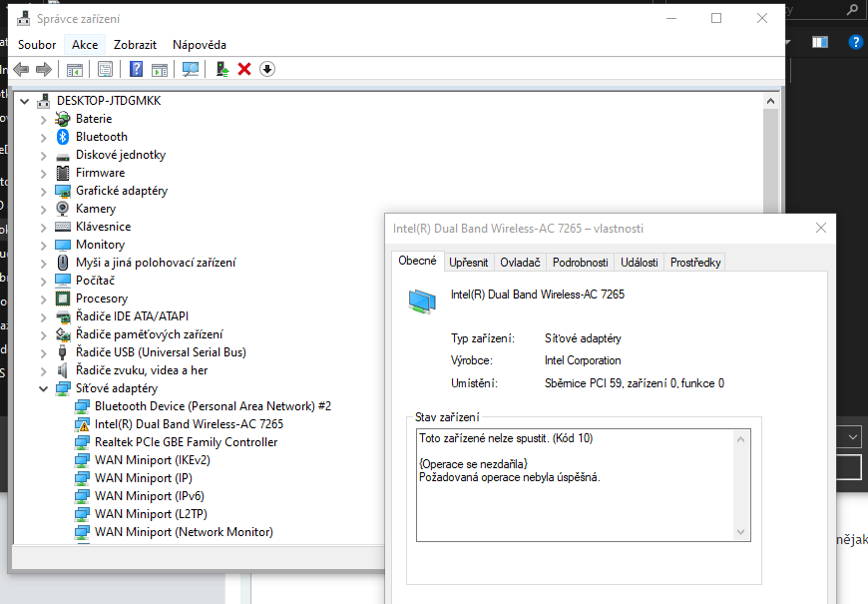Open the Události tab
The height and width of the screenshot is (604, 868).
click(639, 263)
